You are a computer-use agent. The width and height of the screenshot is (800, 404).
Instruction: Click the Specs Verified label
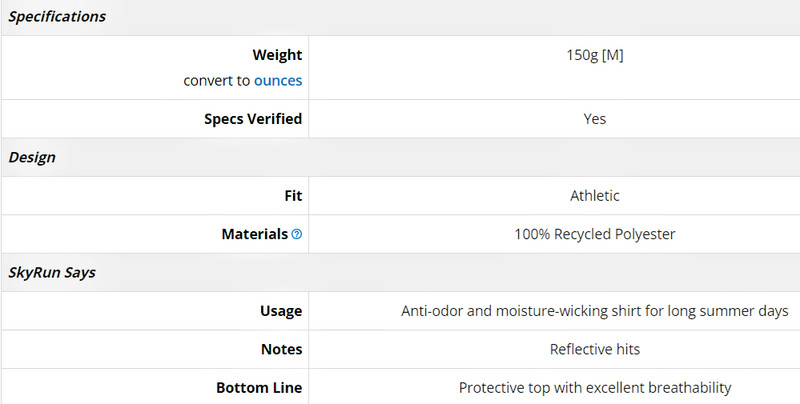[x=253, y=119]
